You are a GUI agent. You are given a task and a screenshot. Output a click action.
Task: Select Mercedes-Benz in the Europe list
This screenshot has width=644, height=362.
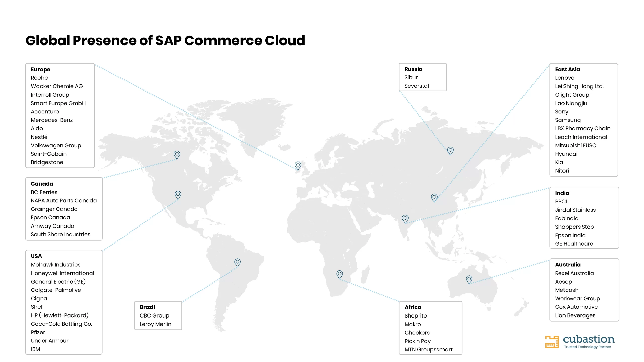pos(52,120)
